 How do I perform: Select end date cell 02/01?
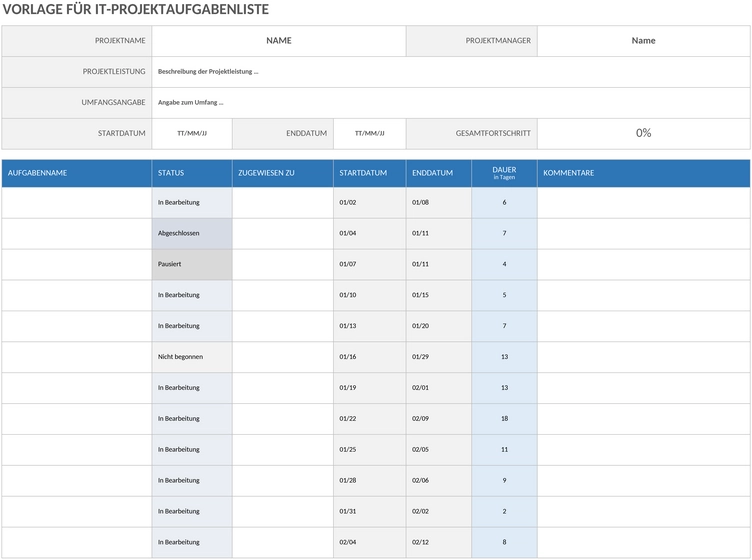[439, 388]
